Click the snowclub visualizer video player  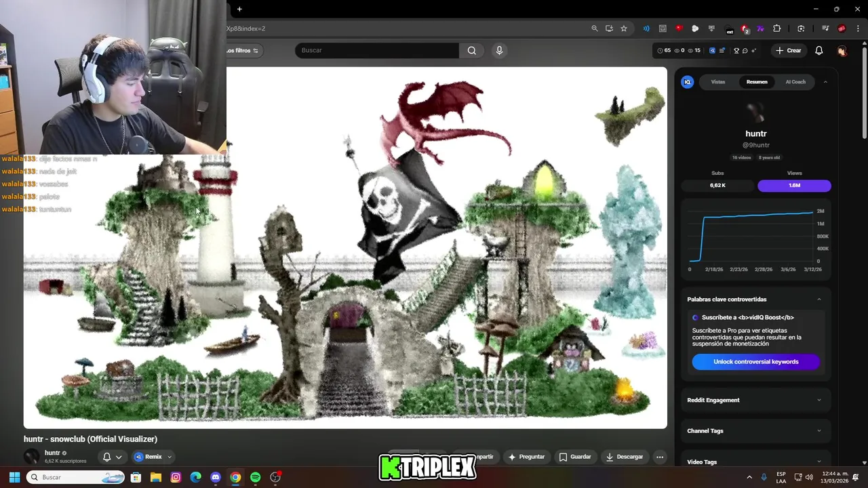[345, 247]
